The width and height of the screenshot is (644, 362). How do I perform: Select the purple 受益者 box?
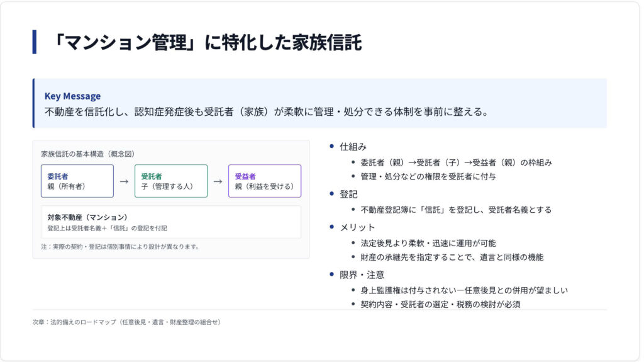[264, 181]
